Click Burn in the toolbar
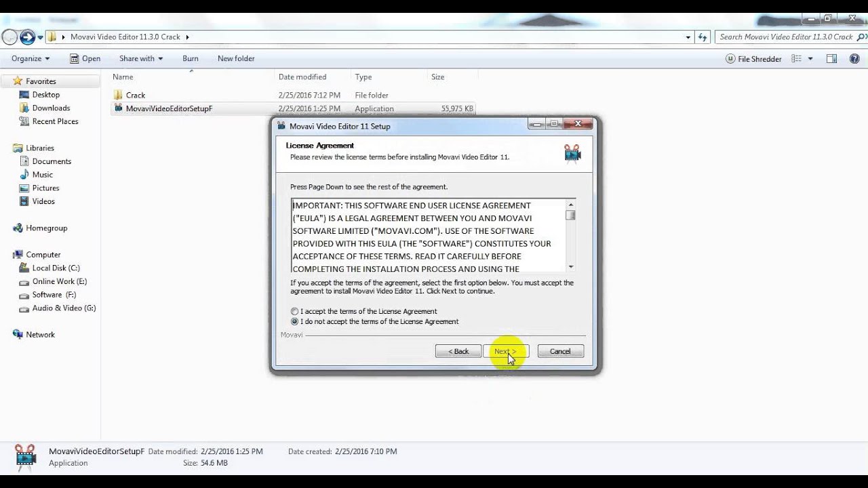Image resolution: width=868 pixels, height=488 pixels. (191, 59)
